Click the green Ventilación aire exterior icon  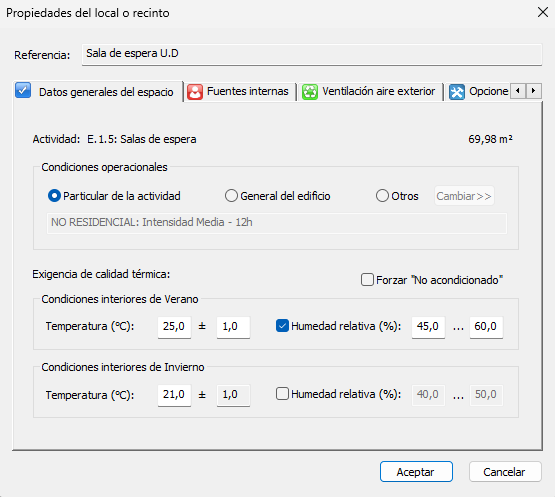point(310,92)
